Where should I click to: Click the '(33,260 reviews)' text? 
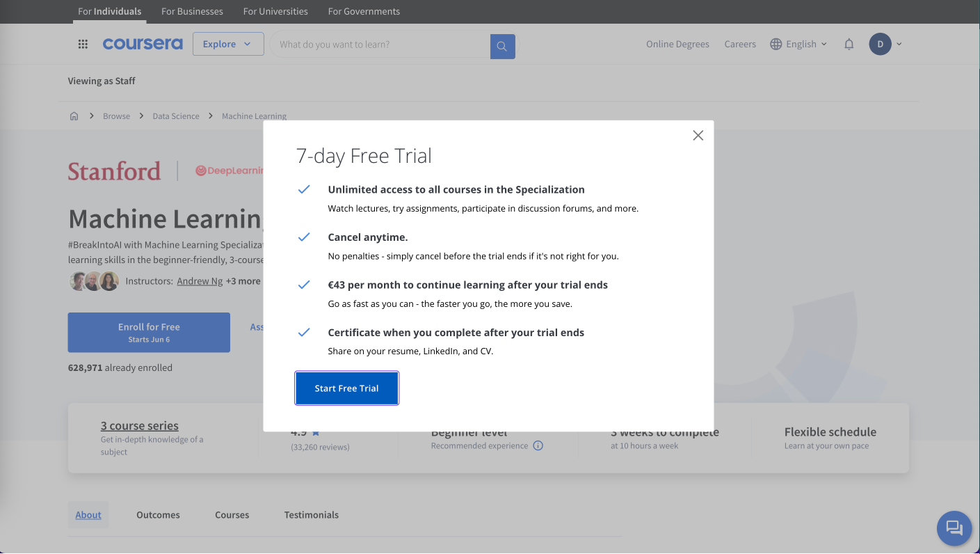320,447
